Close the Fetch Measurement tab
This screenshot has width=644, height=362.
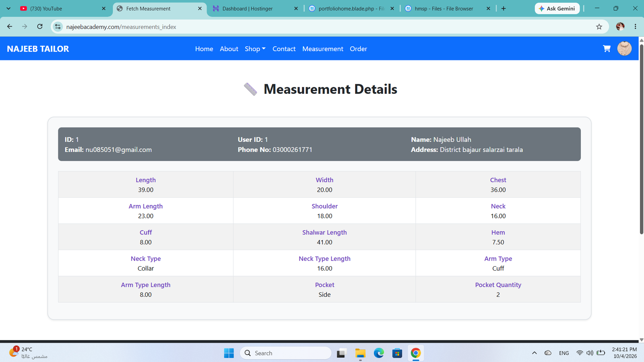[x=200, y=8]
